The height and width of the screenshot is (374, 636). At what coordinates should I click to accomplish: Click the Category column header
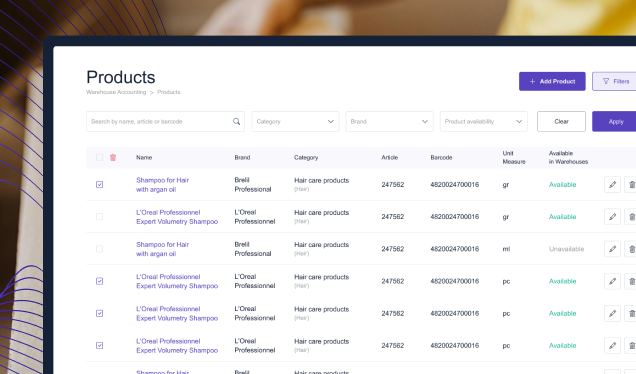[306, 157]
